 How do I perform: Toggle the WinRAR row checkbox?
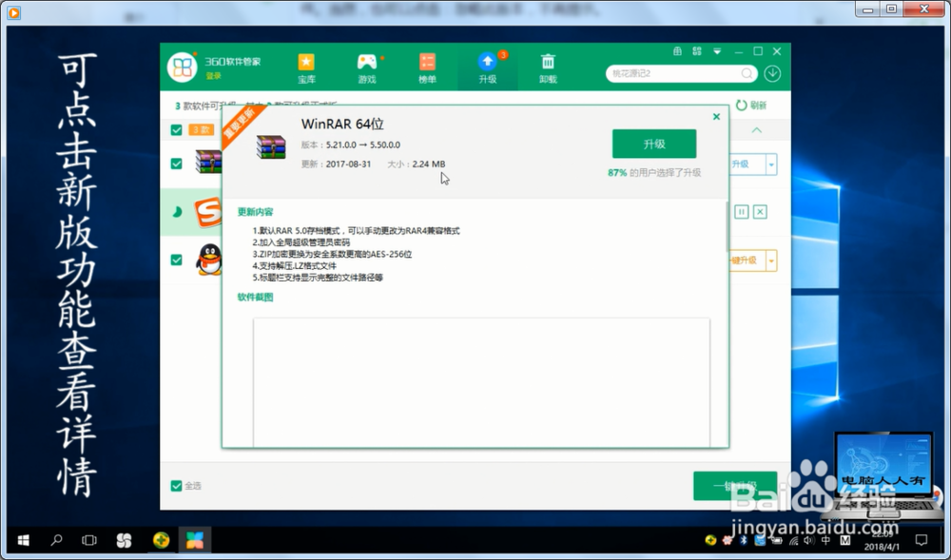[177, 164]
